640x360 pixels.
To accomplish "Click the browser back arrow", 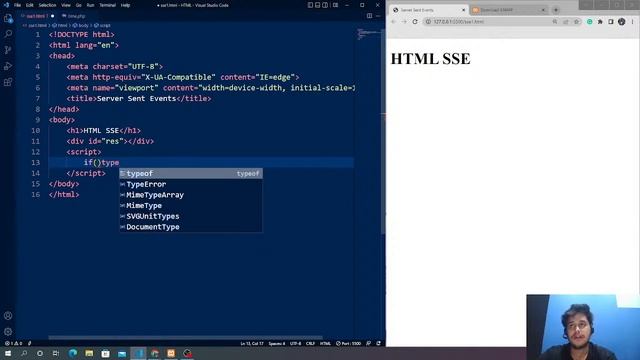I will (x=393, y=22).
